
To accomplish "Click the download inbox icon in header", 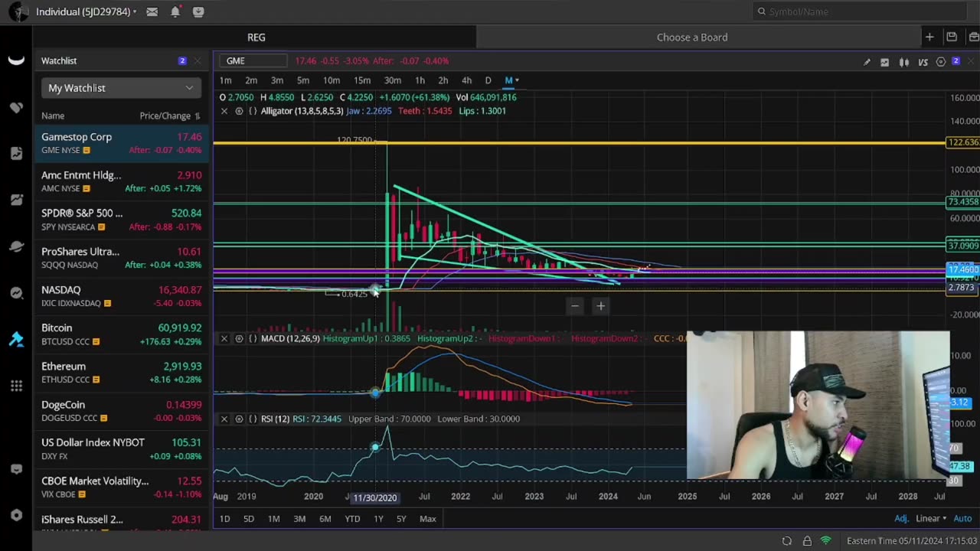I will coord(198,11).
